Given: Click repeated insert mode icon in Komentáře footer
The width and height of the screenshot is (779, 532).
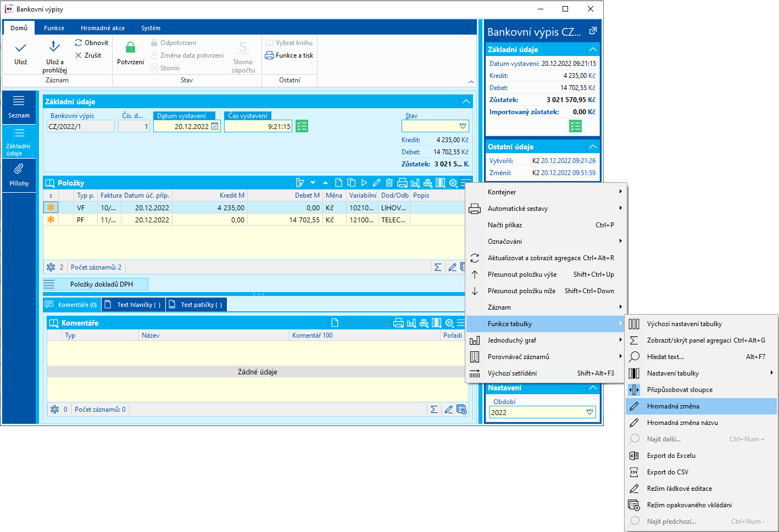Looking at the screenshot, I should coord(461,410).
